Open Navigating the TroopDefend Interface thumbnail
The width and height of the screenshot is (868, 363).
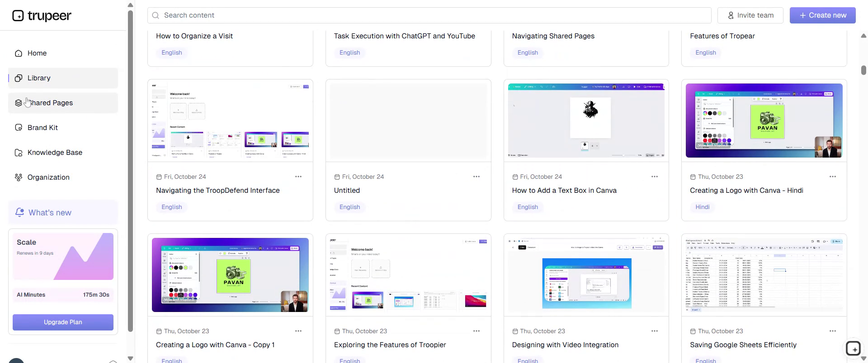coord(230,121)
